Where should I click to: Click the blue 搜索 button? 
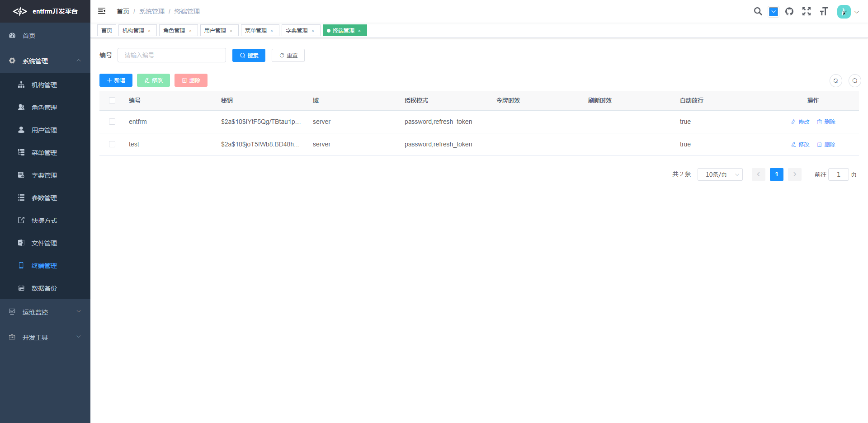click(249, 55)
